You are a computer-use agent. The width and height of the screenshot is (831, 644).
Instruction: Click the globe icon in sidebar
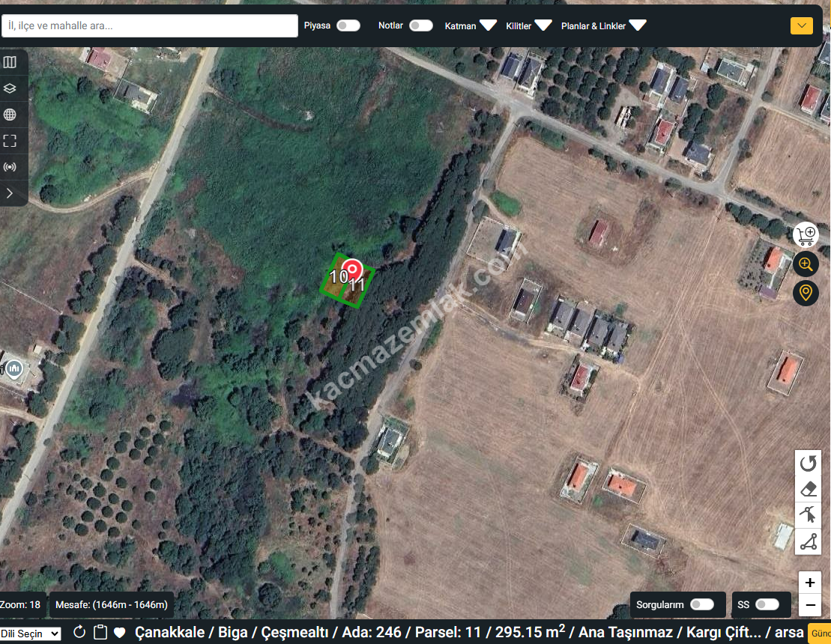tap(10, 115)
